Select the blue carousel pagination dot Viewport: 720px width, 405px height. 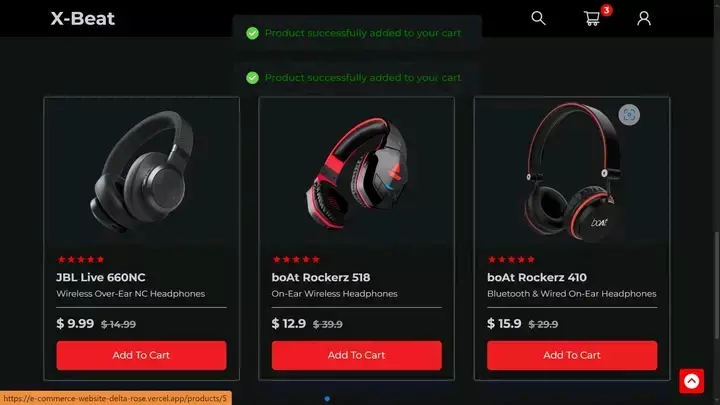pos(327,399)
